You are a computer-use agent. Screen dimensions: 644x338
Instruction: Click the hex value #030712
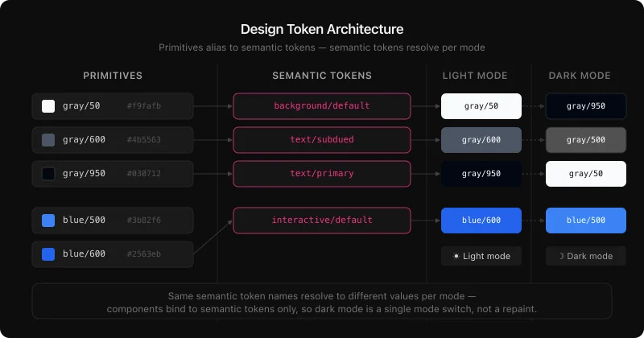pos(144,173)
